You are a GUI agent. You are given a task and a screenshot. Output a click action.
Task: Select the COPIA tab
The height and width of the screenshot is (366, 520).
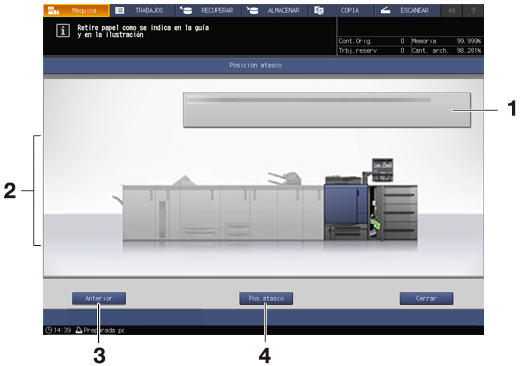point(342,10)
